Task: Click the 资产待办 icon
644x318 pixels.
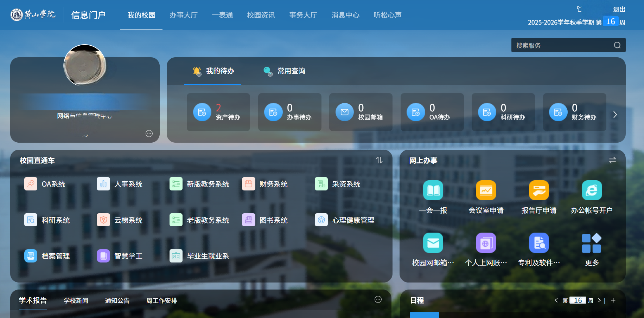Action: 202,112
